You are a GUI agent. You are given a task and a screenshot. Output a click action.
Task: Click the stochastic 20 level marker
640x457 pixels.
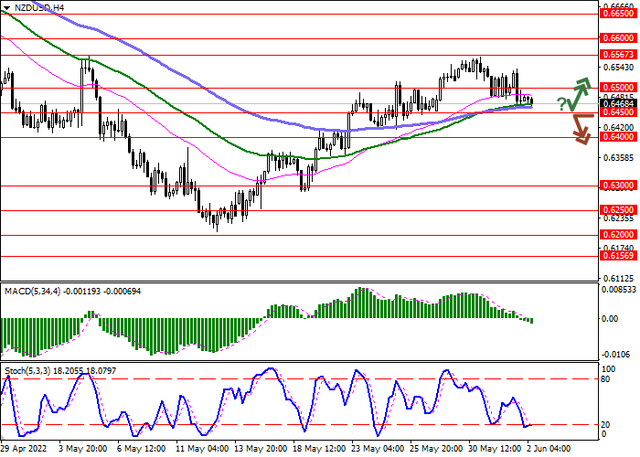(605, 425)
